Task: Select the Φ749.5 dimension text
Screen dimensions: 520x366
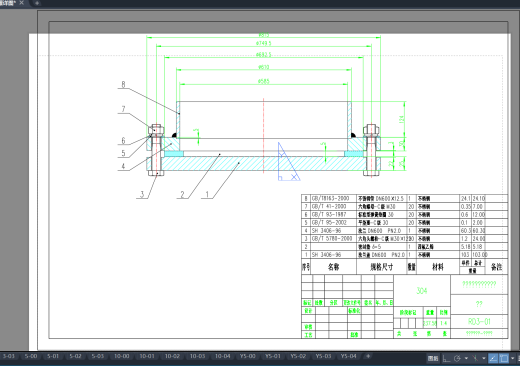Action: (x=264, y=43)
